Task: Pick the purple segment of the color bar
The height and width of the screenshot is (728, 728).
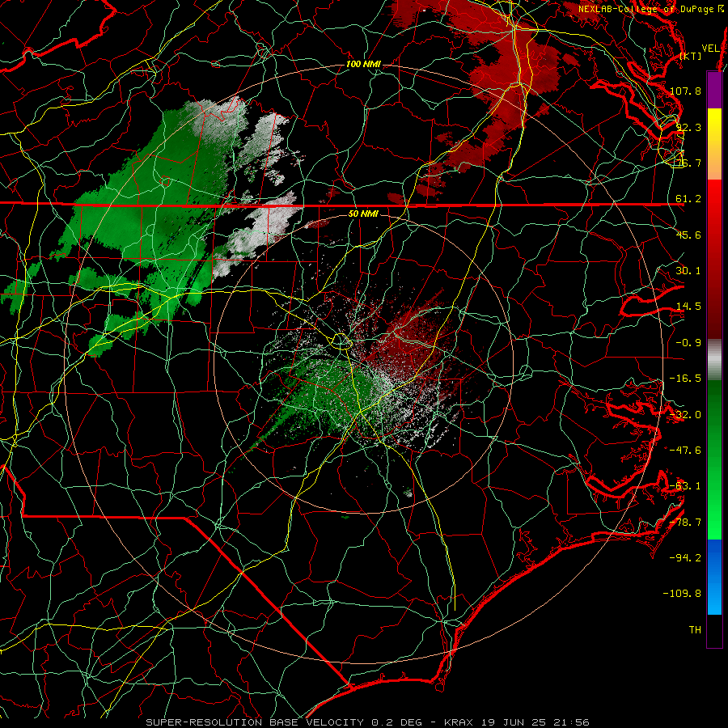Action: 714,90
